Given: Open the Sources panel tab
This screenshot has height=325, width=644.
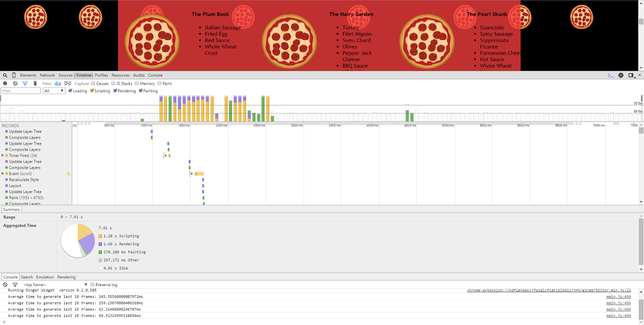Looking at the screenshot, I should [x=65, y=75].
